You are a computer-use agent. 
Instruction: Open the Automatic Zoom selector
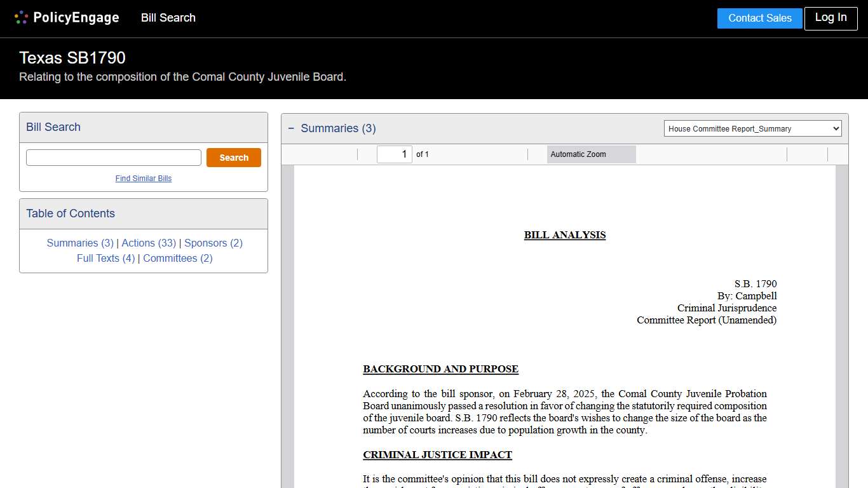click(591, 154)
